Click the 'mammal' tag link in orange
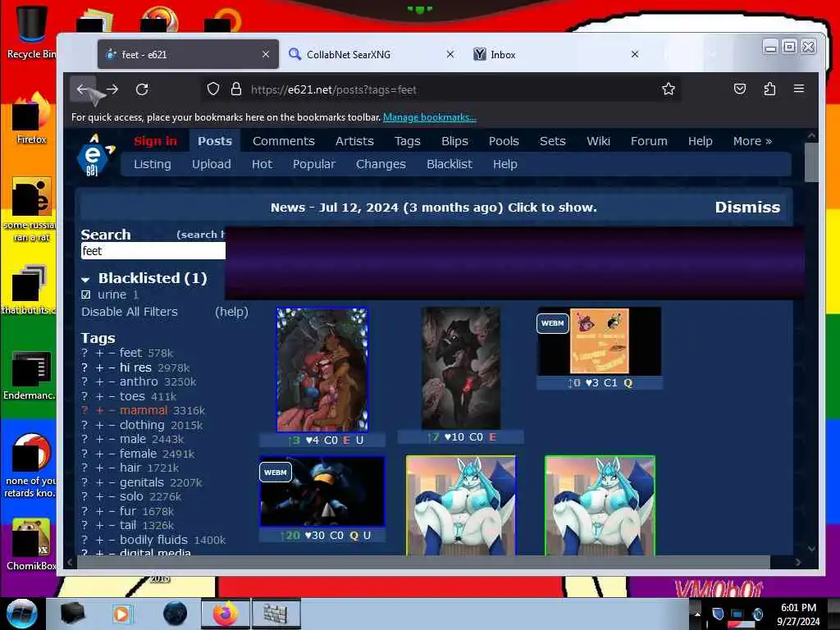840x630 pixels. (x=144, y=410)
